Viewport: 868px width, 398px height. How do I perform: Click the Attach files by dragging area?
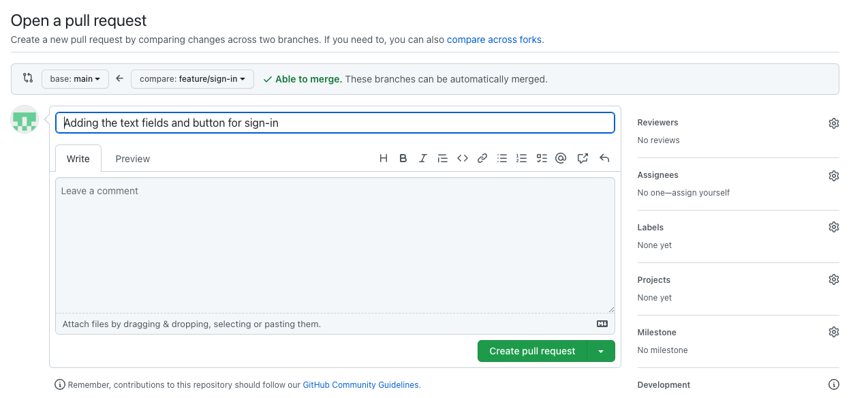(335, 324)
